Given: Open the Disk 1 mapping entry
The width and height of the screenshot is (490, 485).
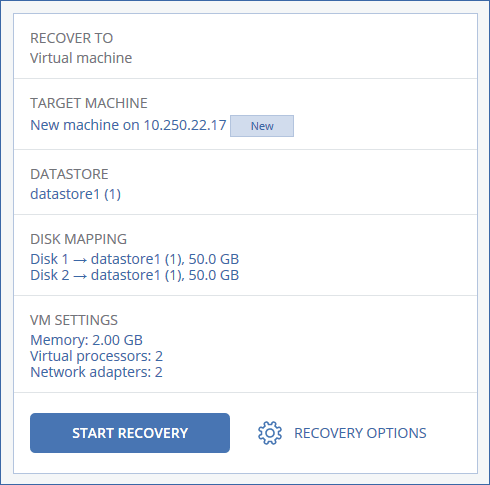Looking at the screenshot, I should (x=135, y=259).
